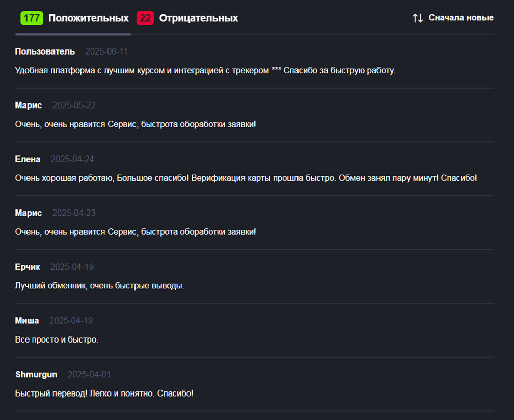
Task: Click the review text starting "Быстрый перевод!"
Action: pyautogui.click(x=104, y=393)
